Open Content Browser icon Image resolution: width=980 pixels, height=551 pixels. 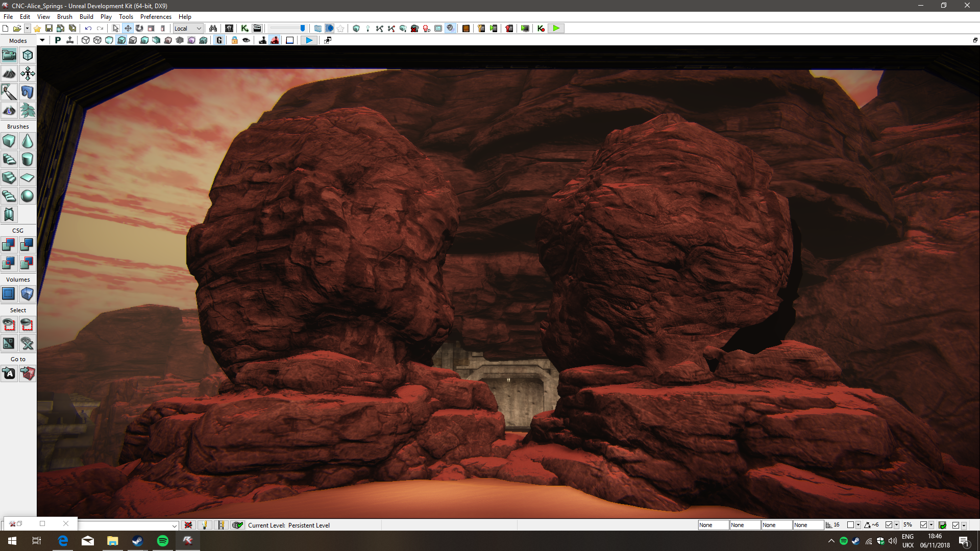pos(229,29)
